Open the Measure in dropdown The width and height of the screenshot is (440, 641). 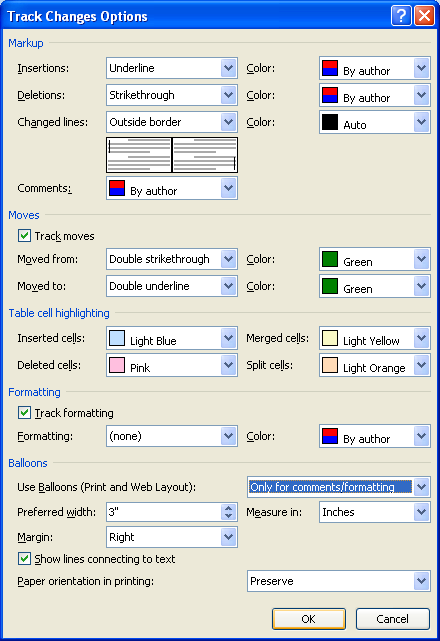375,512
